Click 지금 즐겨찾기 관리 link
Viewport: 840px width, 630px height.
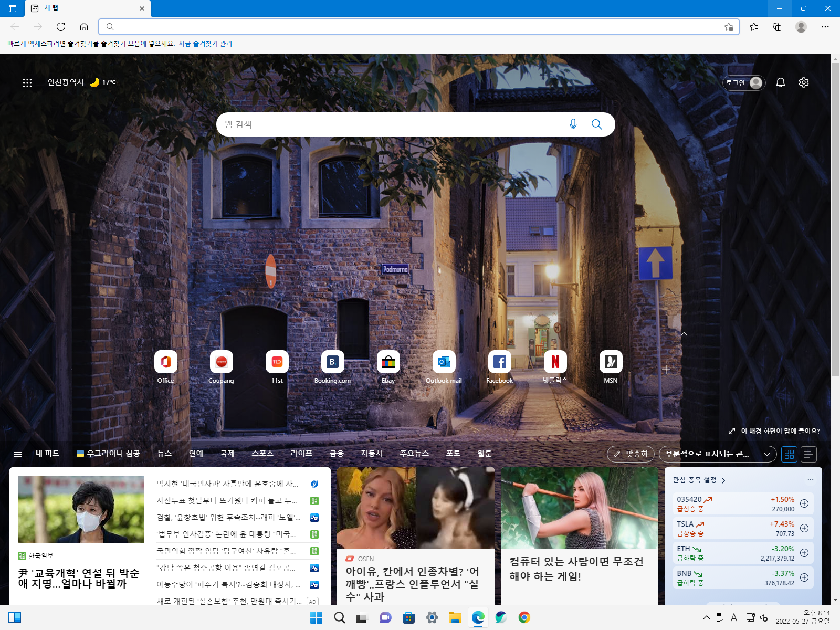(205, 44)
